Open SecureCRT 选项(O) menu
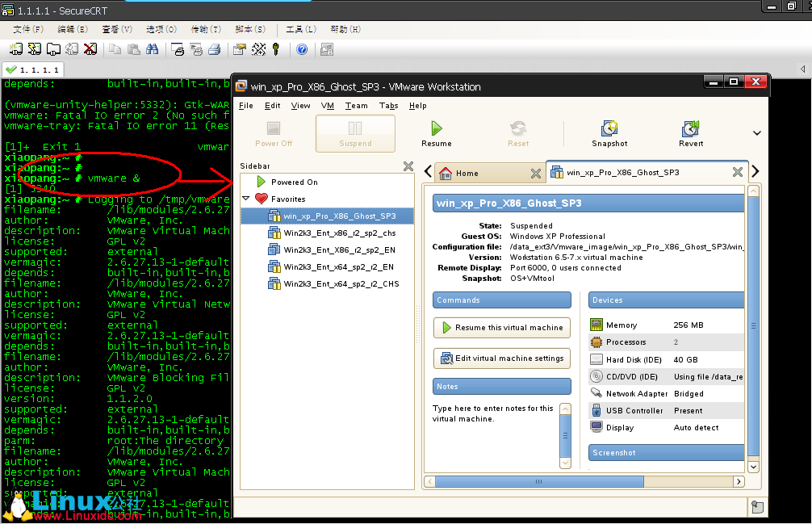The height and width of the screenshot is (524, 812). click(161, 29)
